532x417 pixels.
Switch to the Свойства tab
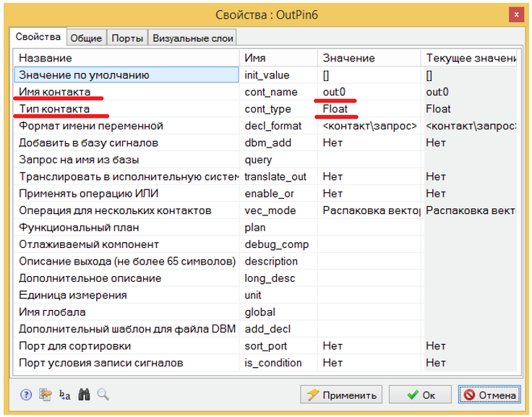coord(38,37)
